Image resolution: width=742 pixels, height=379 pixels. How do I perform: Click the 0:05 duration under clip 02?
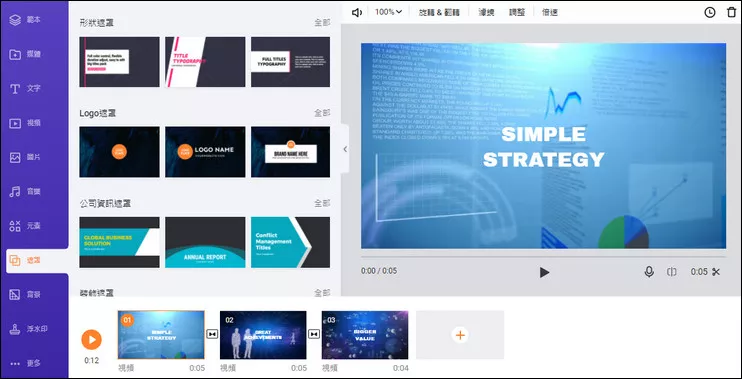[299, 368]
